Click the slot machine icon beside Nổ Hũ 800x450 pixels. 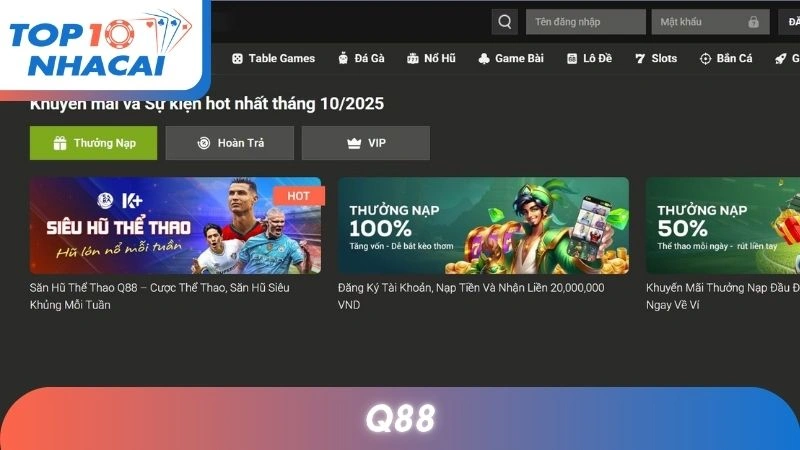[x=412, y=59]
